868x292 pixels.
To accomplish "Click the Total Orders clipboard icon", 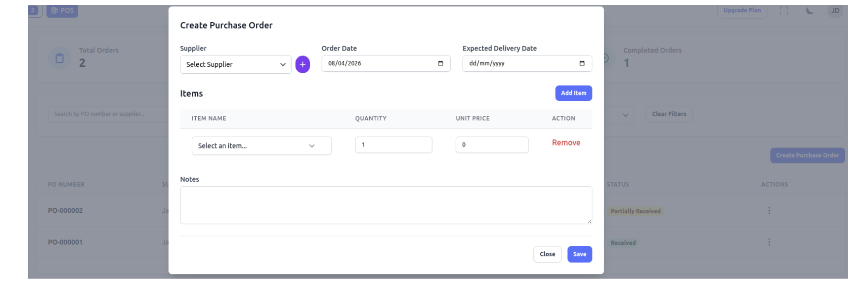I will point(60,58).
